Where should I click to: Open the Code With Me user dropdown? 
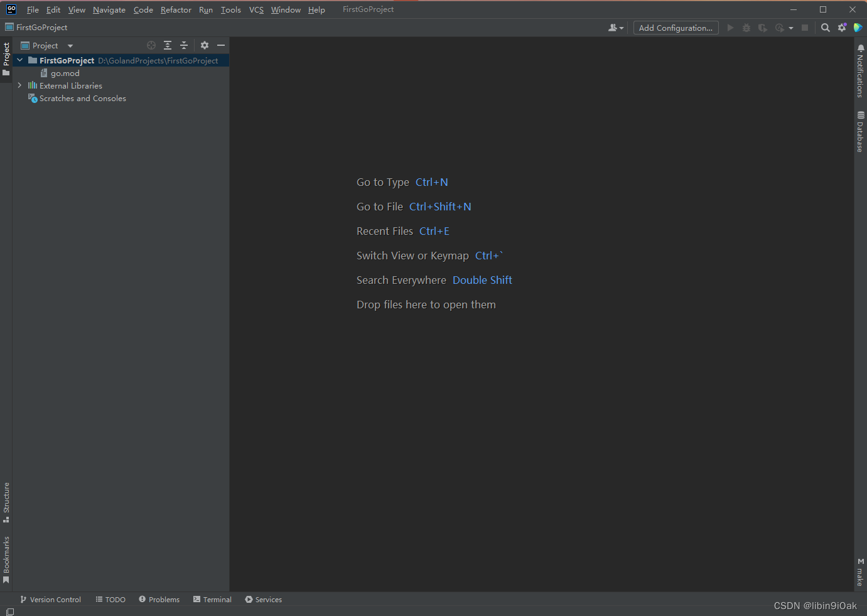coord(616,28)
